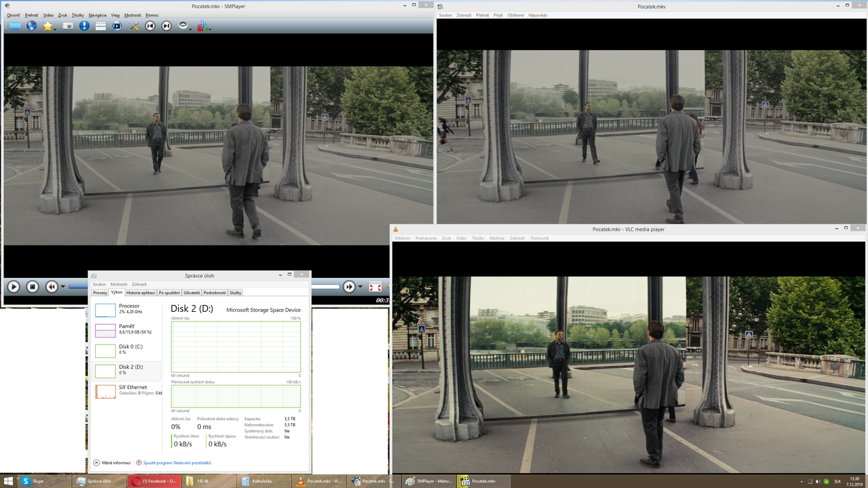
Task: Select Paměť in performance list
Action: (127, 330)
